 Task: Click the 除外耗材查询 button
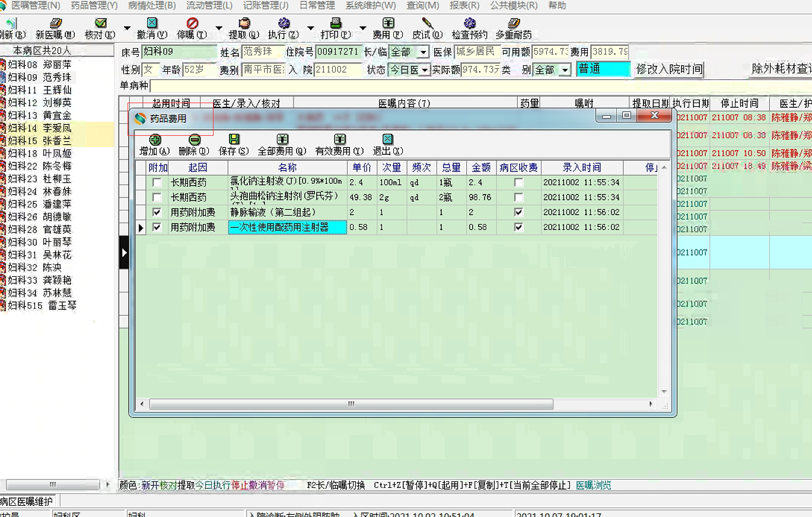(x=780, y=69)
